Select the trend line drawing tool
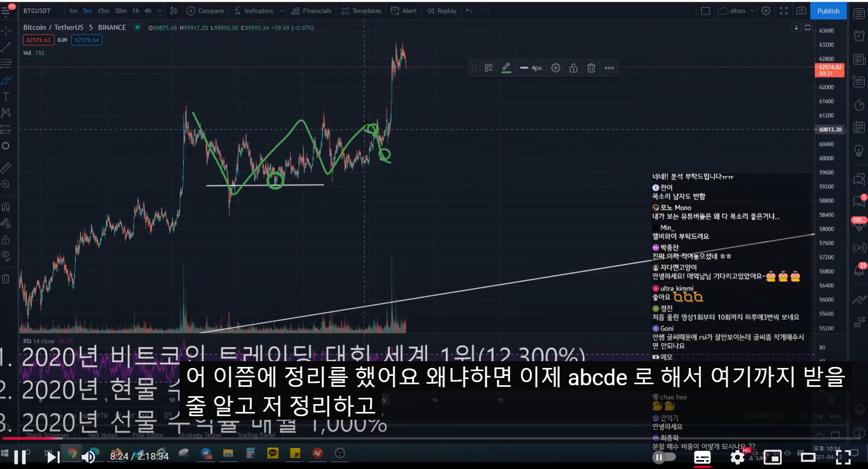The height and width of the screenshot is (469, 868). (6, 48)
